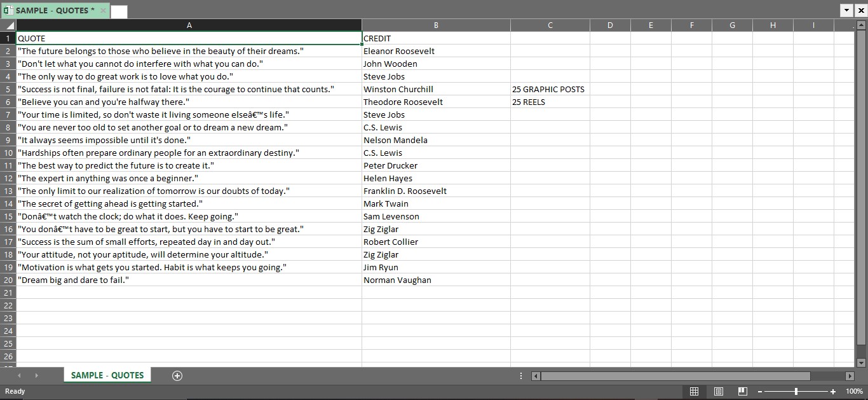Select the SAMPLE - QUOTES sheet tab
Image resolution: width=868 pixels, height=400 pixels.
[107, 375]
